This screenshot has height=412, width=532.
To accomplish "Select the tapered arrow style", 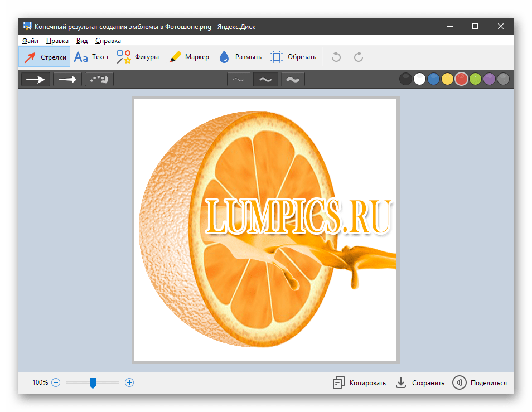I will 67,79.
